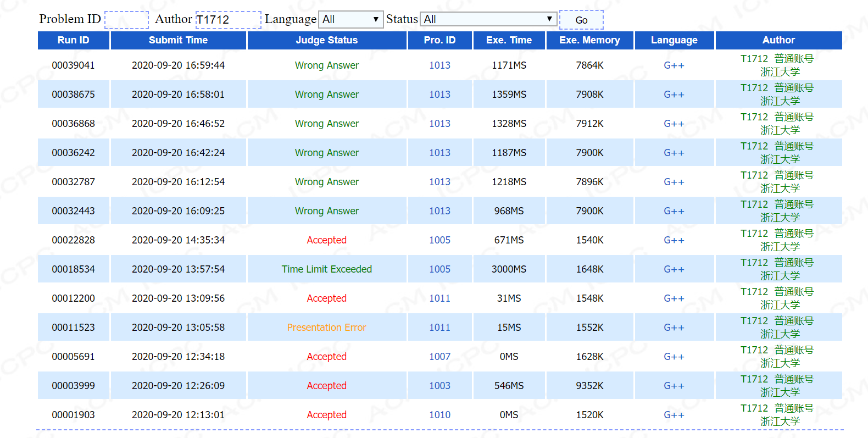The image size is (868, 438).
Task: Open the Language dropdown filter
Action: tap(351, 19)
